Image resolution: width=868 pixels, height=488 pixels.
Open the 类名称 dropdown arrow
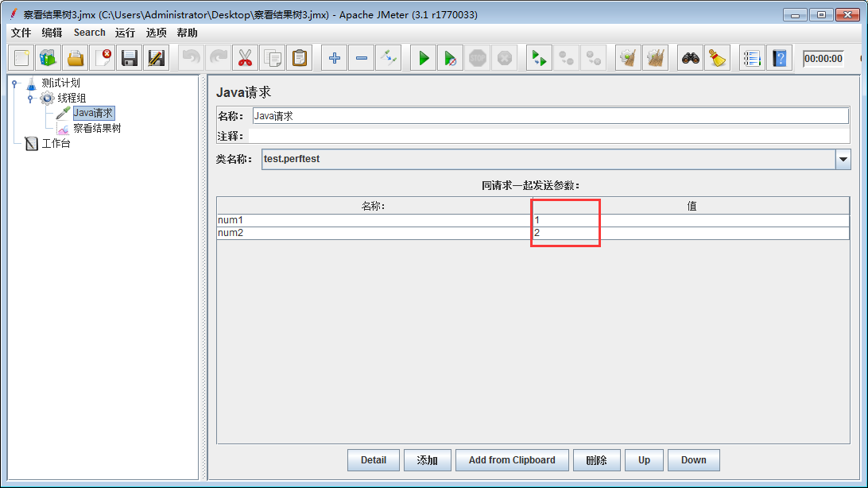(843, 159)
